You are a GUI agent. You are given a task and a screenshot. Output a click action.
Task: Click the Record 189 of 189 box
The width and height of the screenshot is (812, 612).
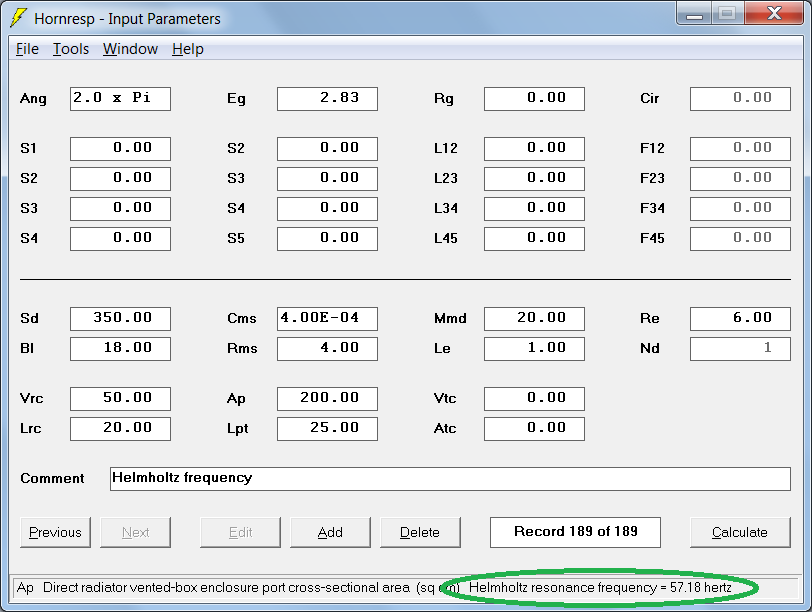[x=575, y=532]
